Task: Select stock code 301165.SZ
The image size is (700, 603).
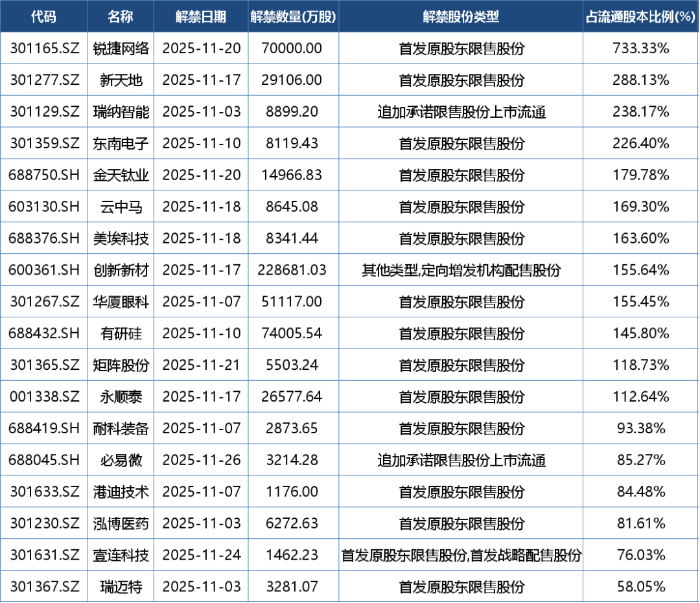Action: 44,48
